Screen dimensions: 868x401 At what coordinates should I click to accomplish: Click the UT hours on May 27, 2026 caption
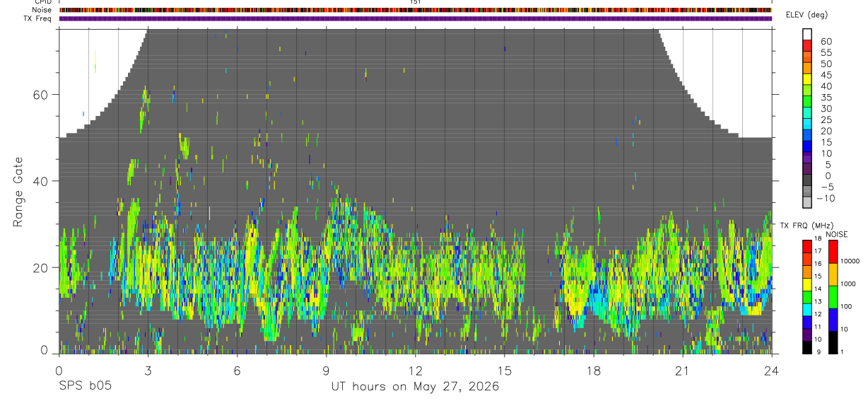point(415,387)
